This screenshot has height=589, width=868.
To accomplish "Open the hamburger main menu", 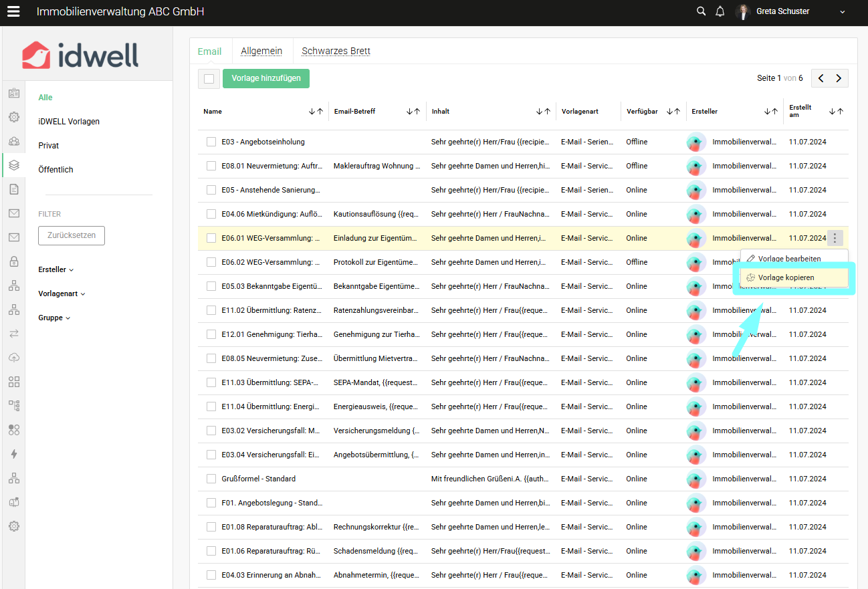I will pos(13,12).
